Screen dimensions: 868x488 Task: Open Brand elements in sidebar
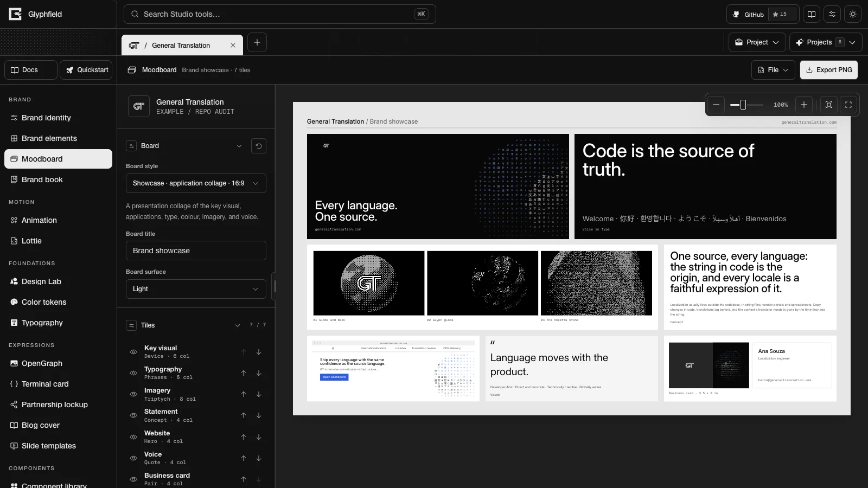58,138
